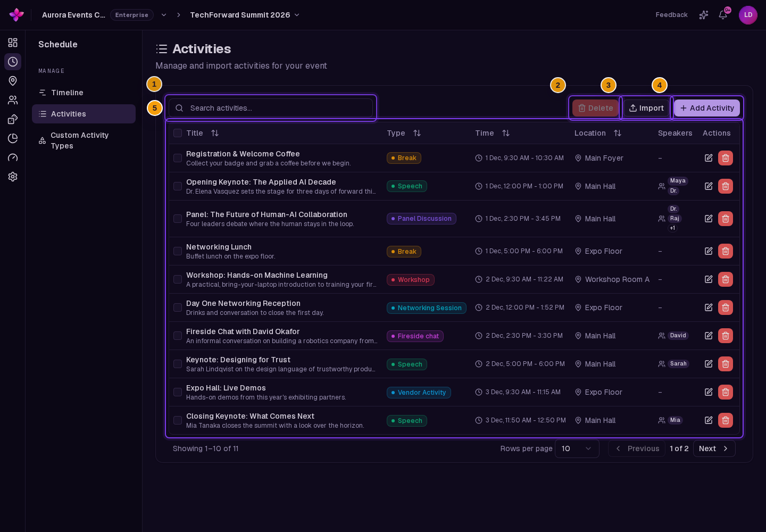Select the Opening Keynote row checkbox
The width and height of the screenshot is (766, 532).
[178, 186]
